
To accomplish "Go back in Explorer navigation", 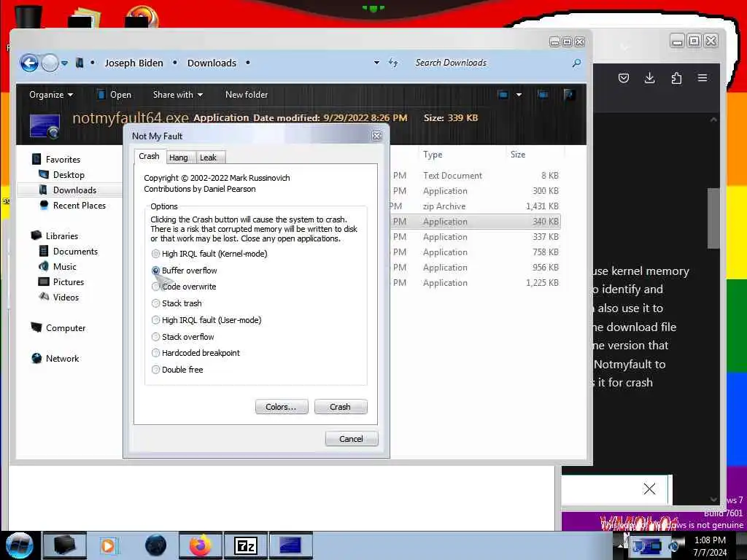I will (x=29, y=63).
